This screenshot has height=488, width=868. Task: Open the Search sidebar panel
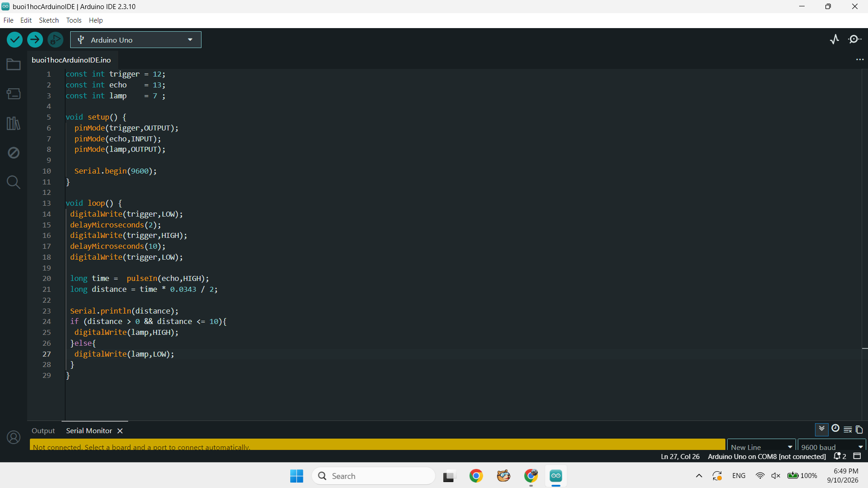[x=14, y=182]
